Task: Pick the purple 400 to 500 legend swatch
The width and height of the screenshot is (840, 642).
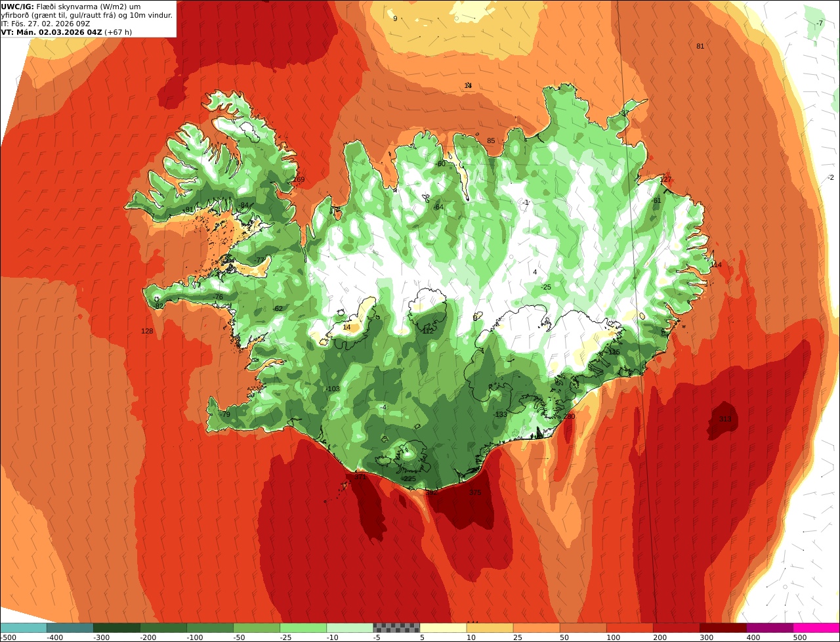Action: 770,628
